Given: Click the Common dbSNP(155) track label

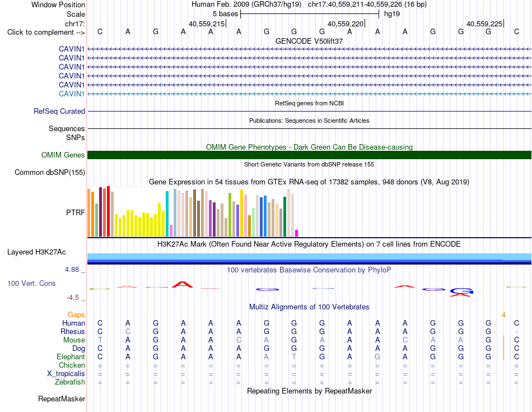Looking at the screenshot, I should pyautogui.click(x=50, y=173).
